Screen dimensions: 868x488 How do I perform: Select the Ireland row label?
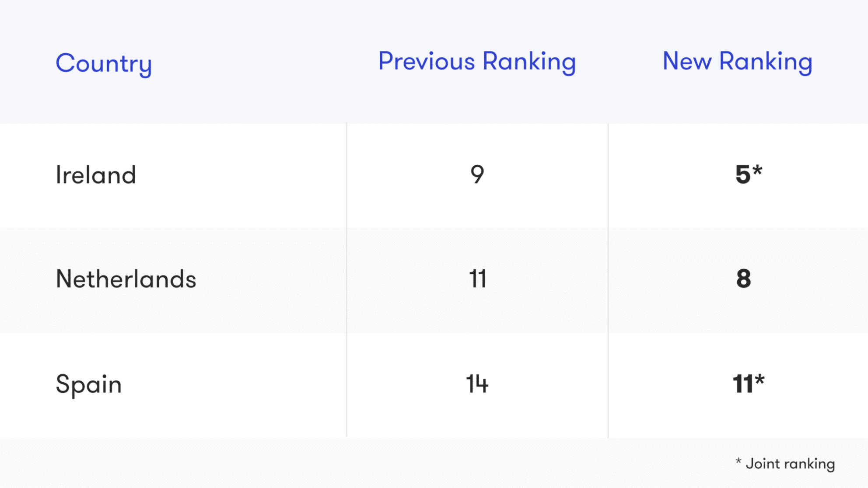96,175
